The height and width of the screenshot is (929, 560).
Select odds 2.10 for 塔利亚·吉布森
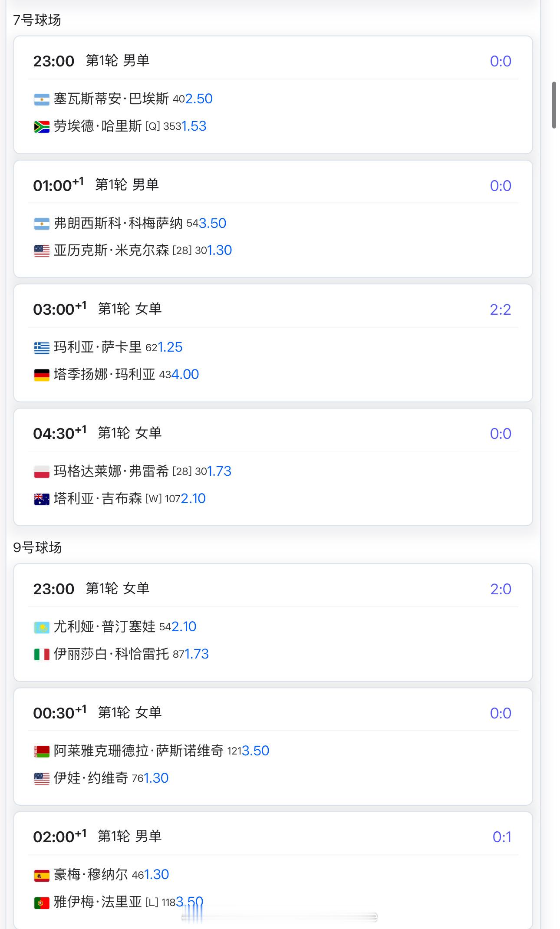193,498
